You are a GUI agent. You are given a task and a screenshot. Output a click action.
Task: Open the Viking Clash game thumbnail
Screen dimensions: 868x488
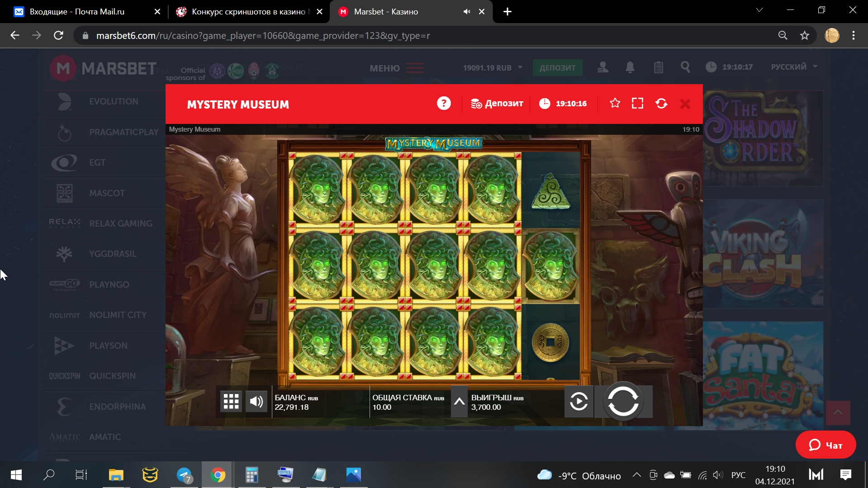click(763, 254)
